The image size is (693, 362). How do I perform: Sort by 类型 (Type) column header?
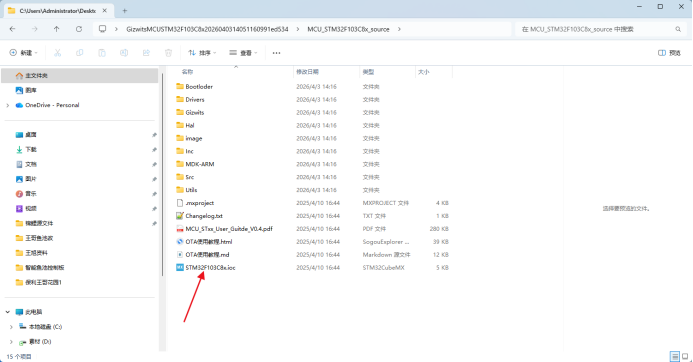387,72
